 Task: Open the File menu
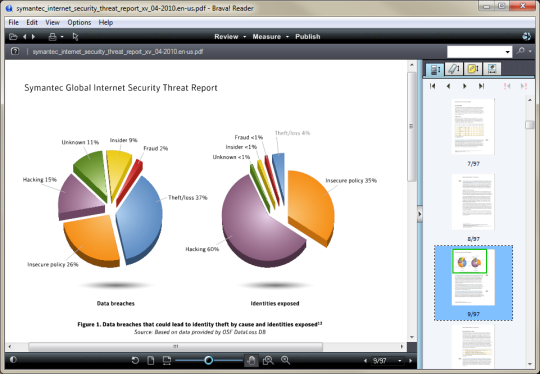click(x=13, y=22)
